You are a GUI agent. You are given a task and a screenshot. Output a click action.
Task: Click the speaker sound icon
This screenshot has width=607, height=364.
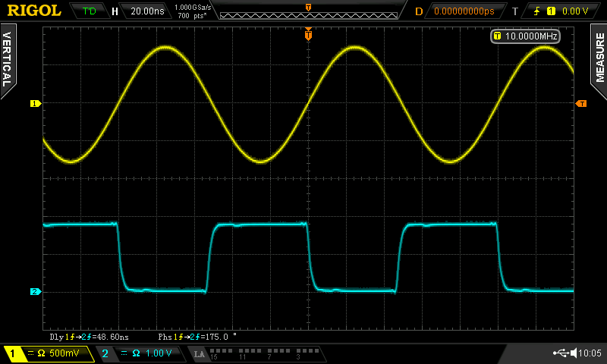573,353
